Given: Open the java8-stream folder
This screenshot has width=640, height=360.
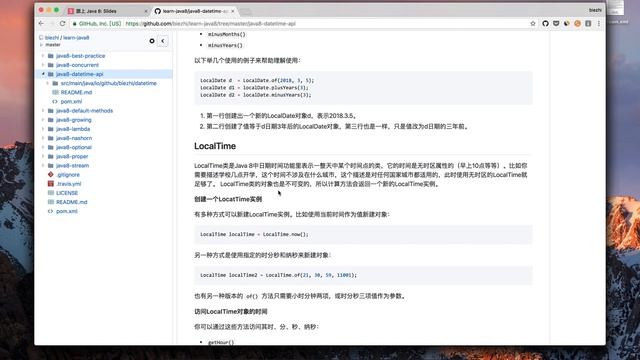Looking at the screenshot, I should (72, 165).
